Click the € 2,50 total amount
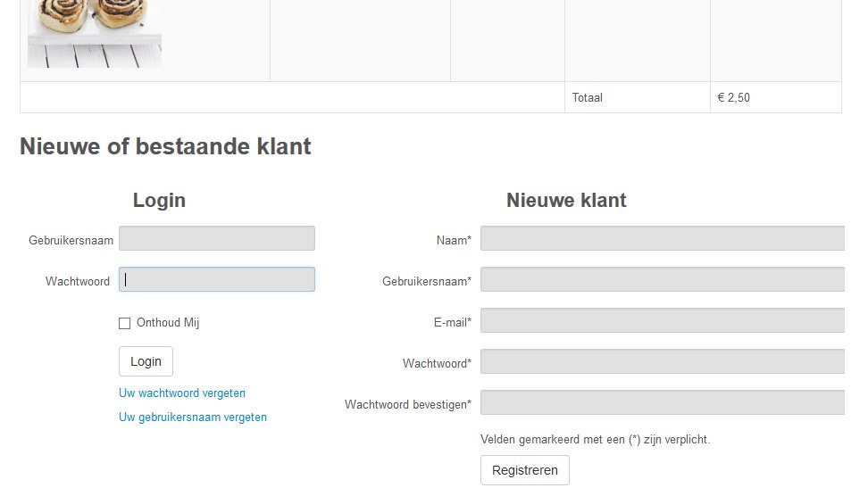Viewport: 868px width, 488px height. (x=734, y=97)
